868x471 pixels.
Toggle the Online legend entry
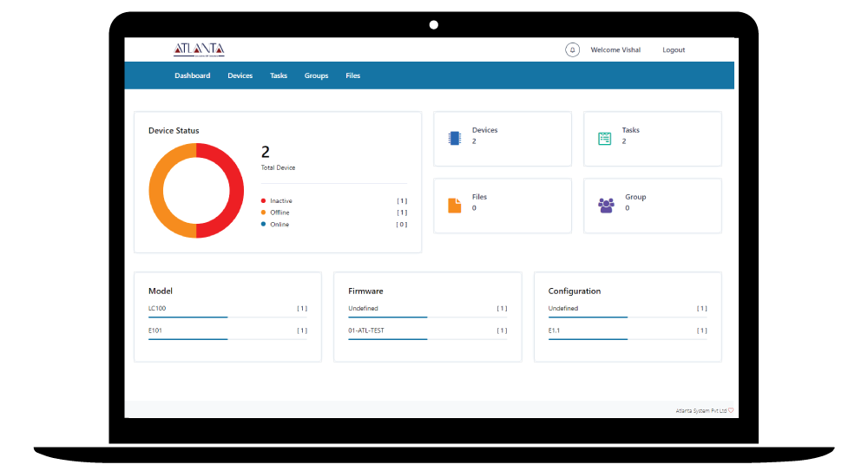279,225
